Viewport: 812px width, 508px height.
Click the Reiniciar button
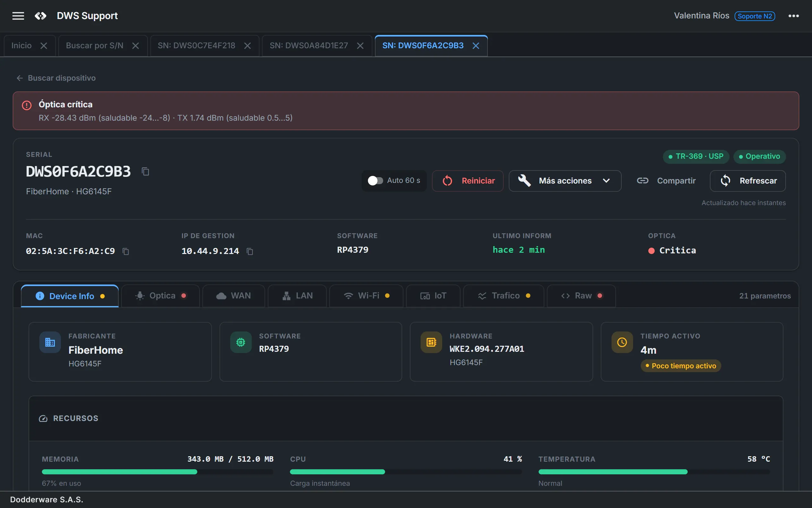[x=468, y=181]
